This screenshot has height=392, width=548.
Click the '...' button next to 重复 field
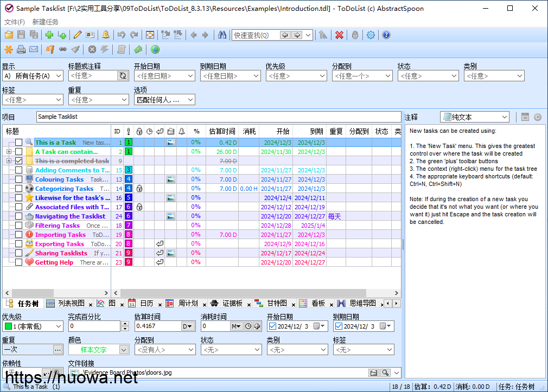pos(58,350)
